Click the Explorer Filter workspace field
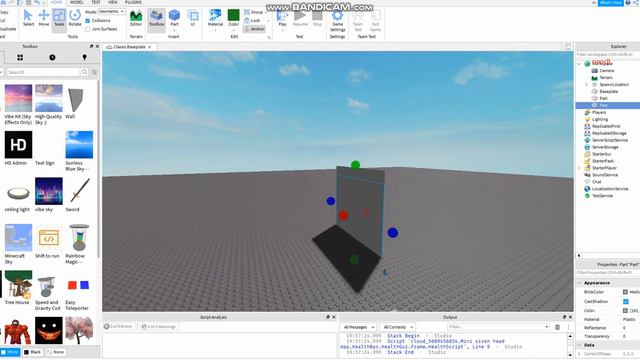Viewport: 640px width, 360px height. 608,55
